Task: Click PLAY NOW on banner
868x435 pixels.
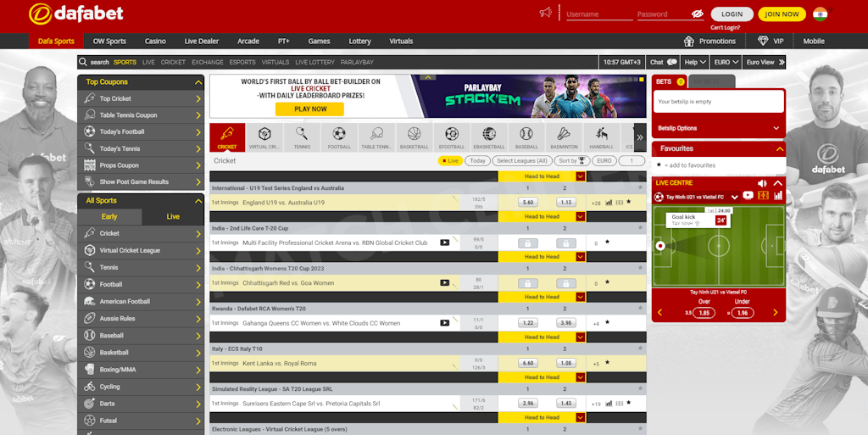Action: click(x=310, y=109)
